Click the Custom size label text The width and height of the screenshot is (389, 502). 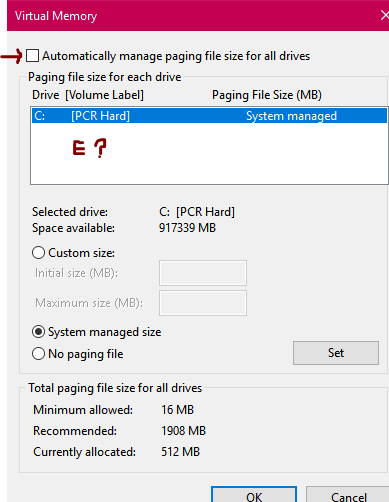[81, 253]
